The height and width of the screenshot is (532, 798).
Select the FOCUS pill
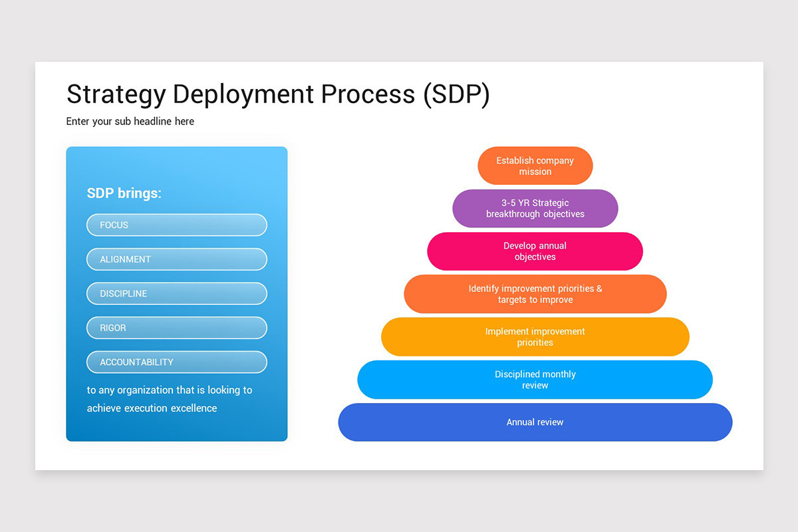pyautogui.click(x=176, y=225)
